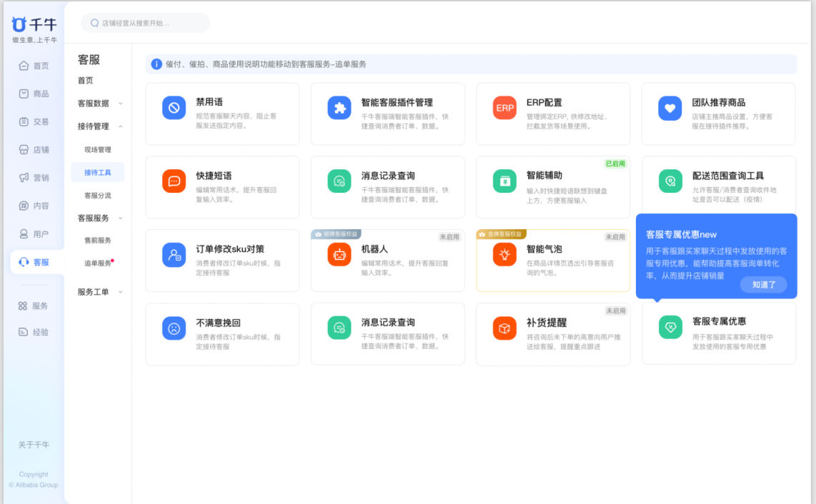Click the 团队推荐商品 heart icon
Viewport: 816px width, 504px height.
point(670,108)
